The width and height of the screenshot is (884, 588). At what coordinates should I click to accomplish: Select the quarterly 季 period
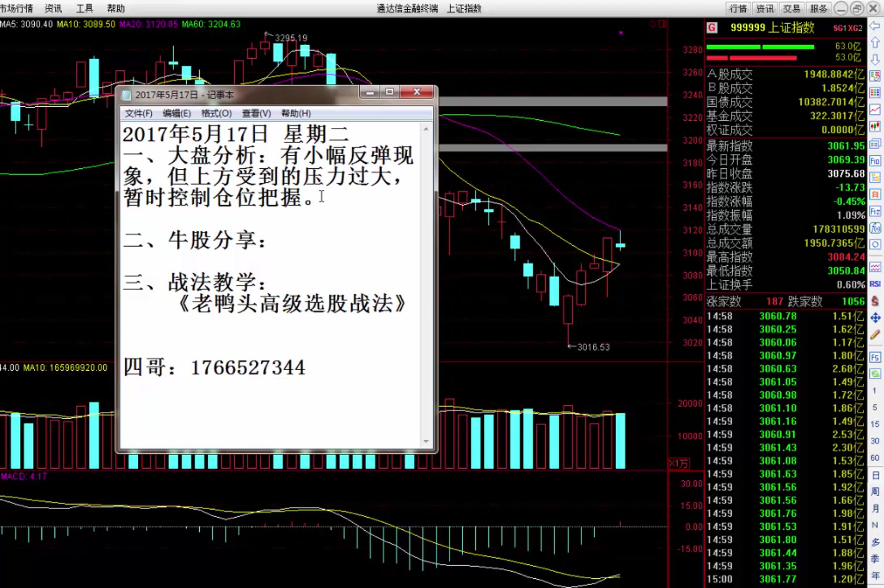(x=875, y=559)
